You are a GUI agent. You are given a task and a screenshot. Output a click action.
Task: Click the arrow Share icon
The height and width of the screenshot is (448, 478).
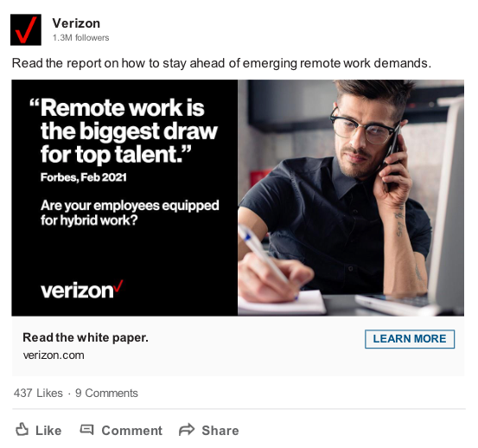[x=187, y=430]
